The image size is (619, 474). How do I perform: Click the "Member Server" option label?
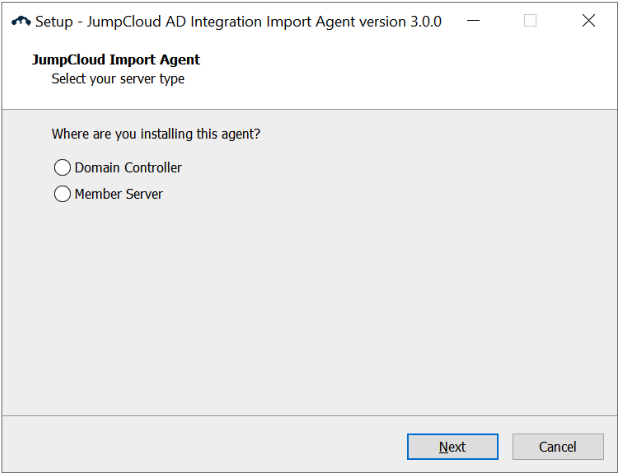(118, 194)
